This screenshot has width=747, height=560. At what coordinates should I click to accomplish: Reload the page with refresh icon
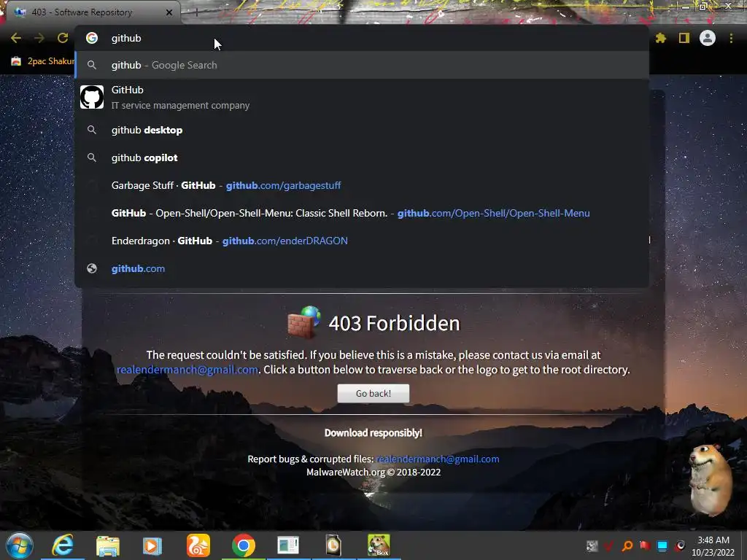pos(63,38)
